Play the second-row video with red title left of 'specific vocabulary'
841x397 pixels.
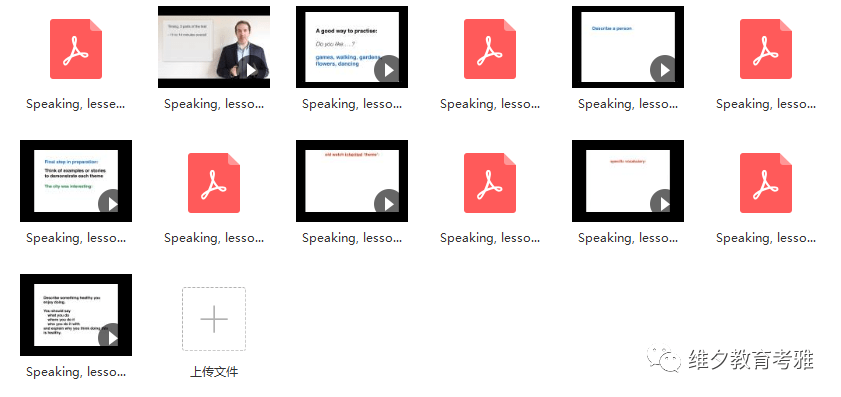click(388, 204)
